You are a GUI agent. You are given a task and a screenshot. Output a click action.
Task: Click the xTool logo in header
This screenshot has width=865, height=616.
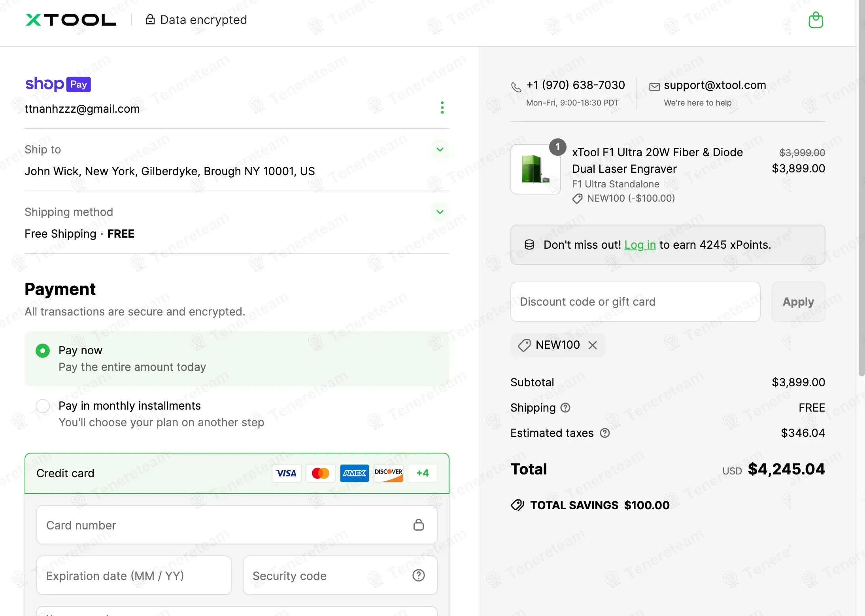pos(71,20)
